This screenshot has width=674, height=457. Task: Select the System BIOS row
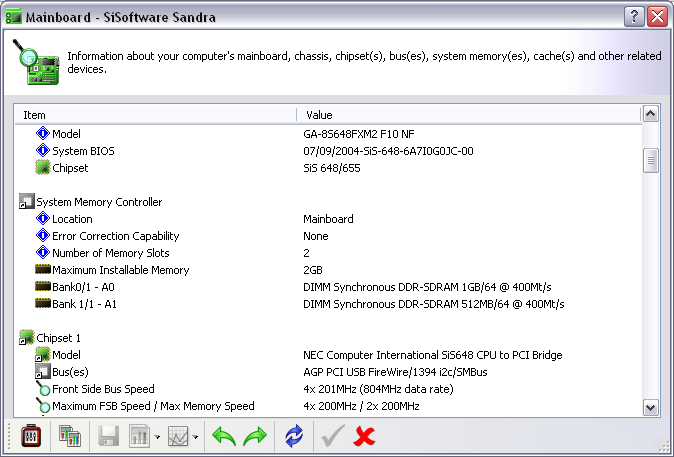pos(83,151)
